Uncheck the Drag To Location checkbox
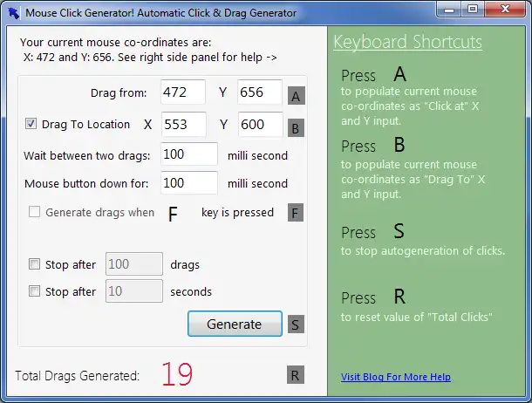The height and width of the screenshot is (403, 532). [31, 124]
